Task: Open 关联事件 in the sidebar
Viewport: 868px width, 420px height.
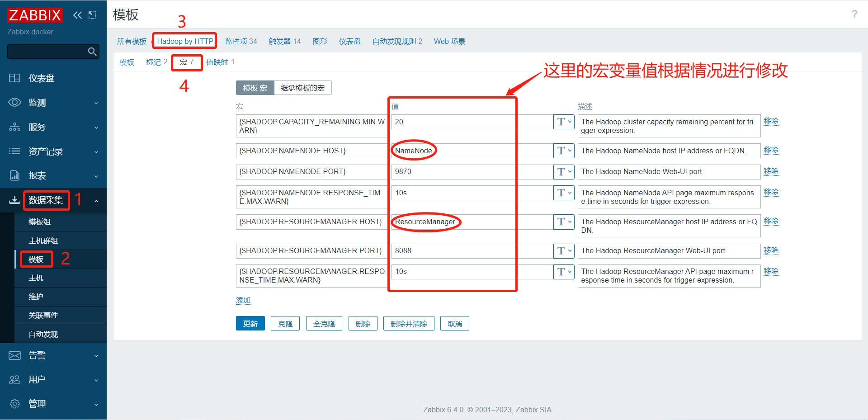Action: 61,316
